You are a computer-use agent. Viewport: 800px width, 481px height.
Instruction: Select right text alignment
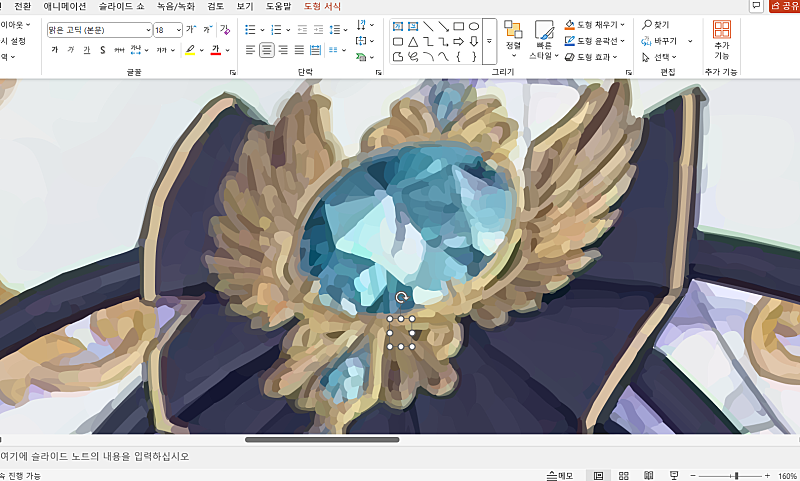click(283, 50)
